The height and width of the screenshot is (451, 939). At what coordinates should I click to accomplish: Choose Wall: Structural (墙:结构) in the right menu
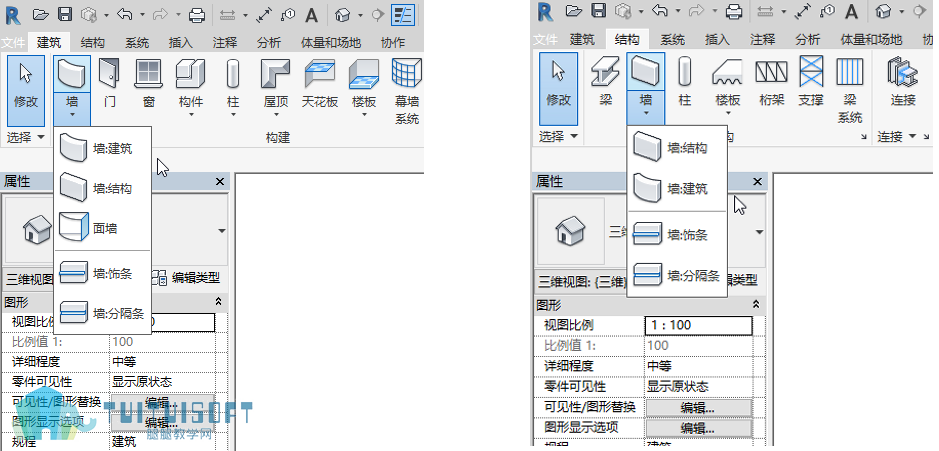(677, 148)
